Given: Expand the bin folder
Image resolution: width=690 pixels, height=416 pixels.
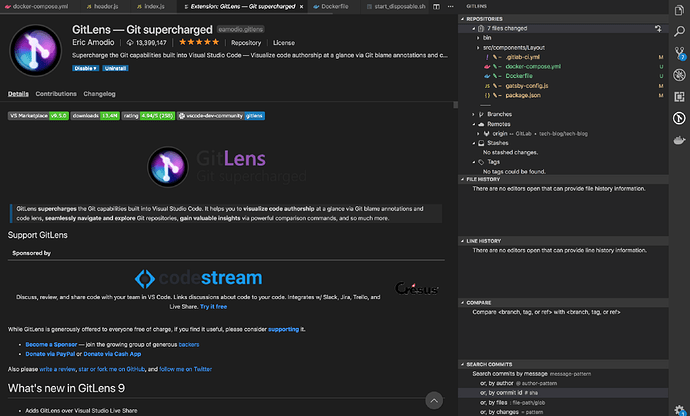Looking at the screenshot, I should click(x=478, y=38).
